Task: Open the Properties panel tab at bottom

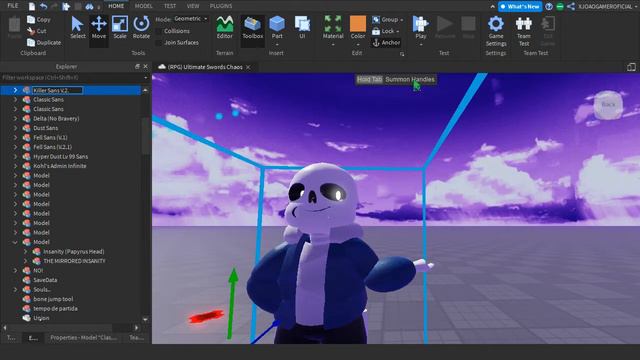Action: coord(84,338)
